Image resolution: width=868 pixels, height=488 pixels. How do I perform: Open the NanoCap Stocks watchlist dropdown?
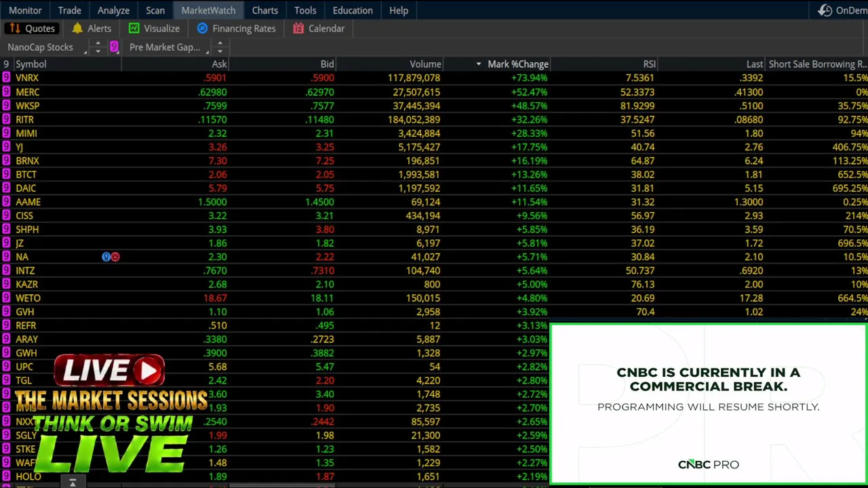point(45,47)
